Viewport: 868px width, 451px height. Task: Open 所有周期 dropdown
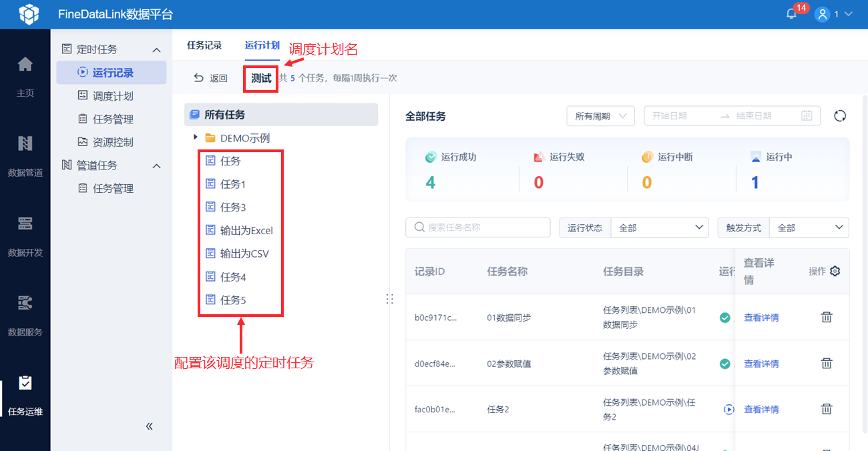[x=600, y=115]
